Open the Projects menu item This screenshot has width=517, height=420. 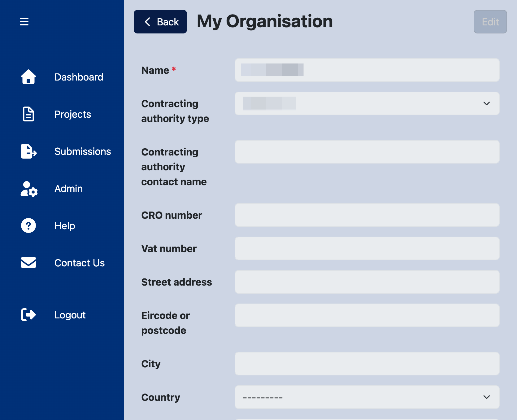click(x=73, y=114)
